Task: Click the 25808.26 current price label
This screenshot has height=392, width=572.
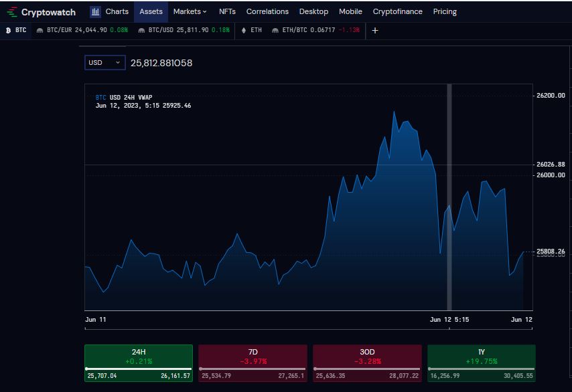Action: pos(551,252)
